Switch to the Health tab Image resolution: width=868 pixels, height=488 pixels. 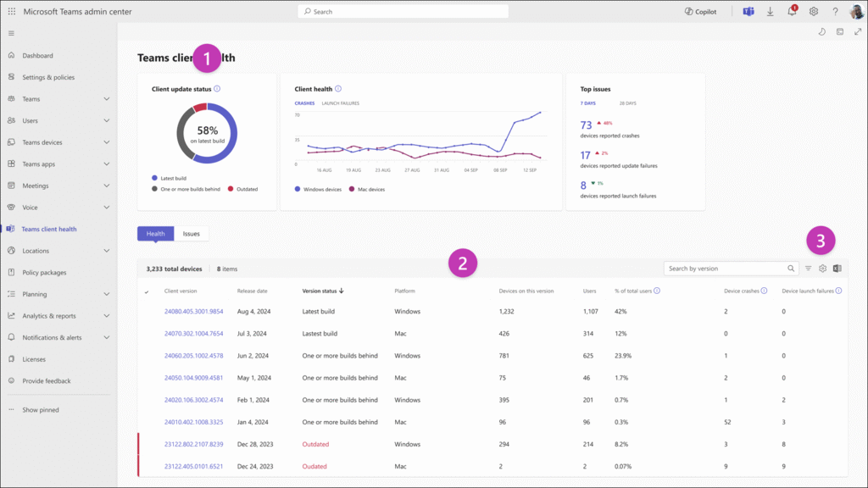click(156, 234)
